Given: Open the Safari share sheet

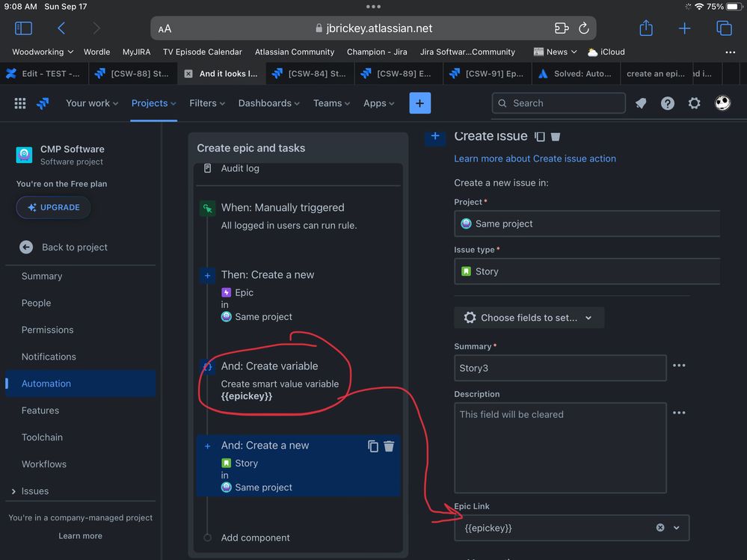Looking at the screenshot, I should pos(645,28).
